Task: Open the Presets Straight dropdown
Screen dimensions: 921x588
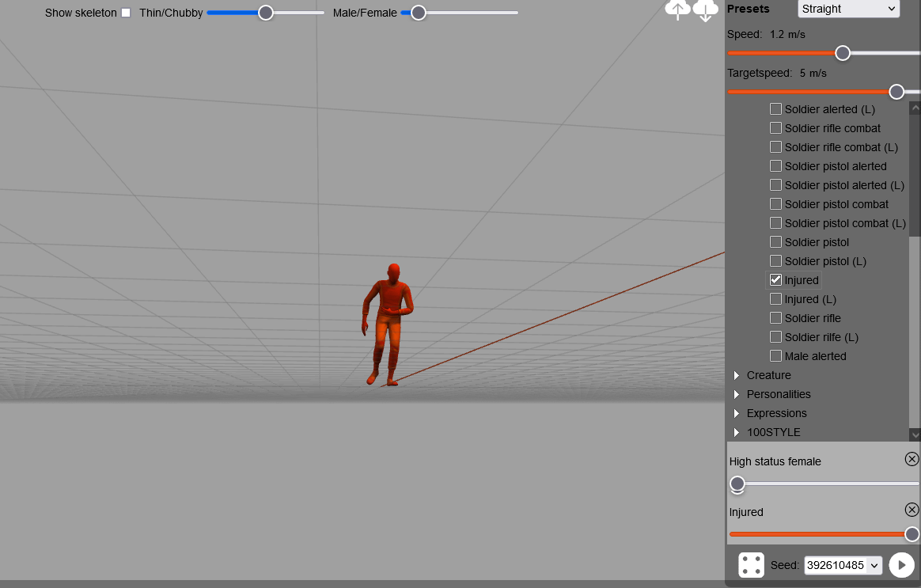Action: point(848,9)
